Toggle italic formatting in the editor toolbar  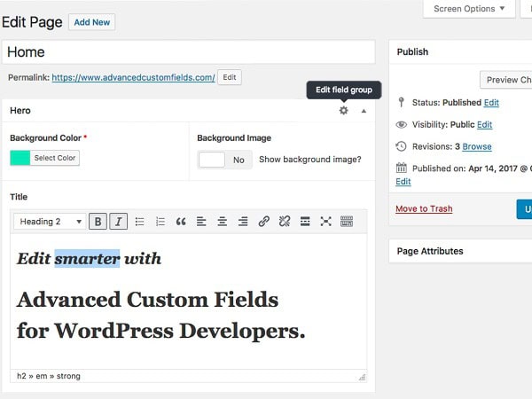click(119, 222)
